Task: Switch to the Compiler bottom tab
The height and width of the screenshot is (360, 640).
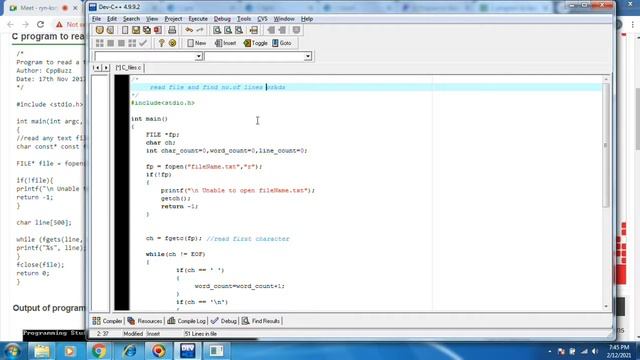Action: (107, 321)
